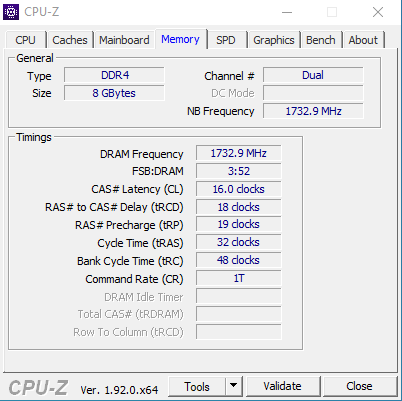Viewport: 402px width, 401px height.
Task: Click the 18 clocks tRCD value
Action: [x=239, y=207]
